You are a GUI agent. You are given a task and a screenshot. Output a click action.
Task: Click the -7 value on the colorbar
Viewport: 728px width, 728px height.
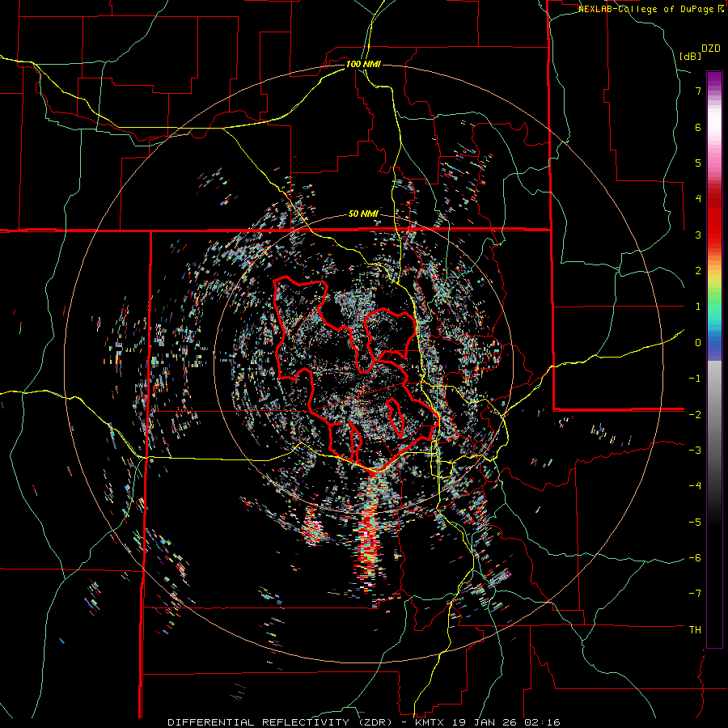coord(695,594)
